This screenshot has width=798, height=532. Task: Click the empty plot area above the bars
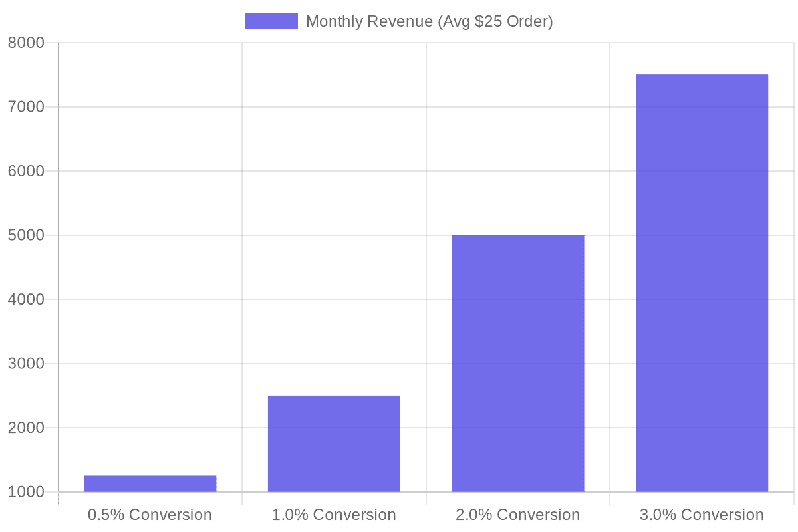266,133
